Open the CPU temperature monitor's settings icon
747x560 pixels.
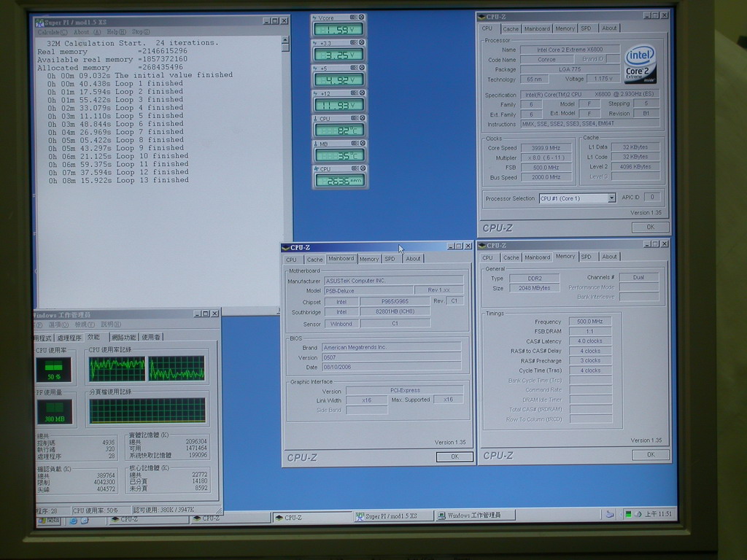pyautogui.click(x=355, y=118)
